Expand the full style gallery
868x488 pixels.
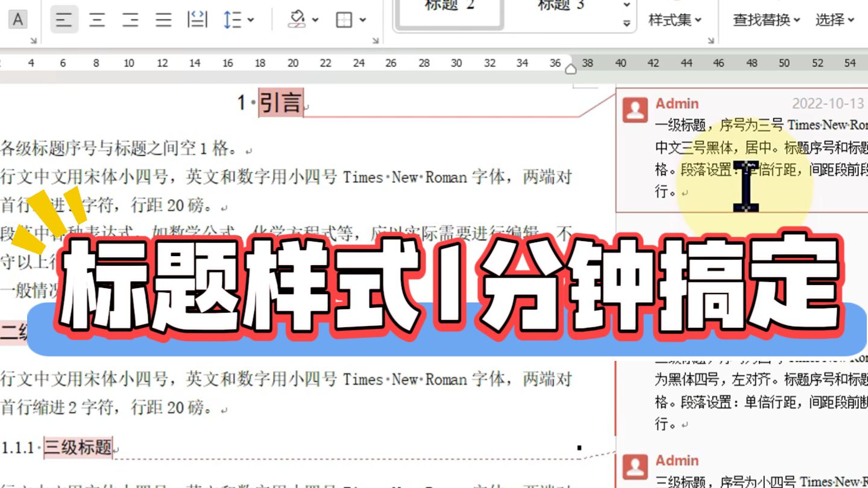(627, 23)
